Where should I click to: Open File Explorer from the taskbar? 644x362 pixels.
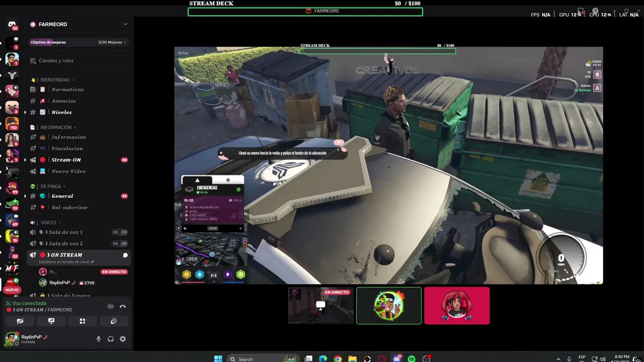click(x=353, y=358)
